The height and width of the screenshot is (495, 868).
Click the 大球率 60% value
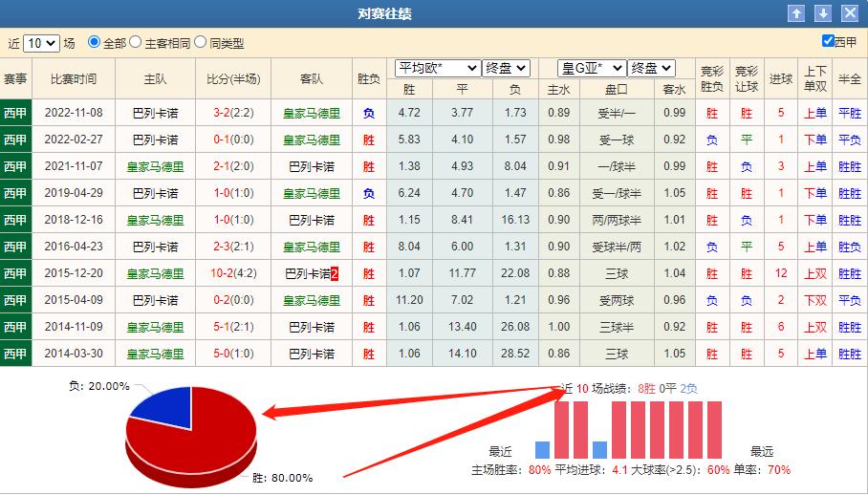point(718,469)
